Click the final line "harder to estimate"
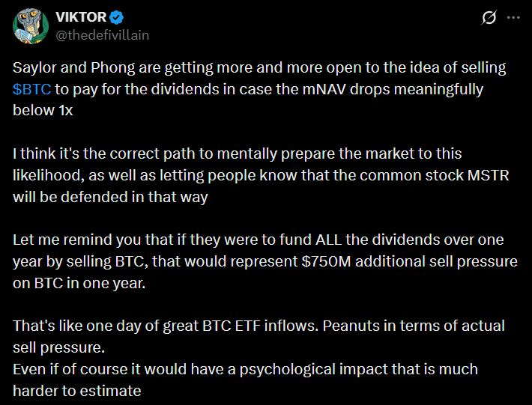 tap(76, 390)
